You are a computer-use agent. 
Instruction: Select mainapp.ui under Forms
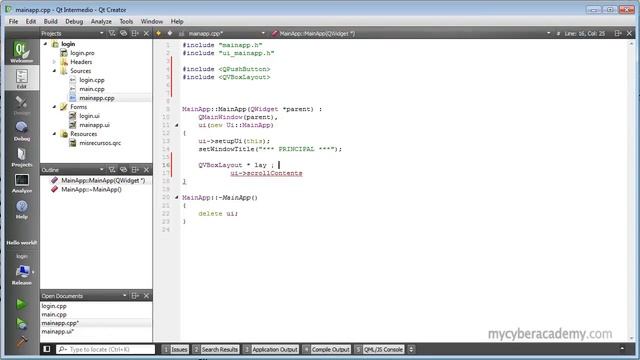94,125
